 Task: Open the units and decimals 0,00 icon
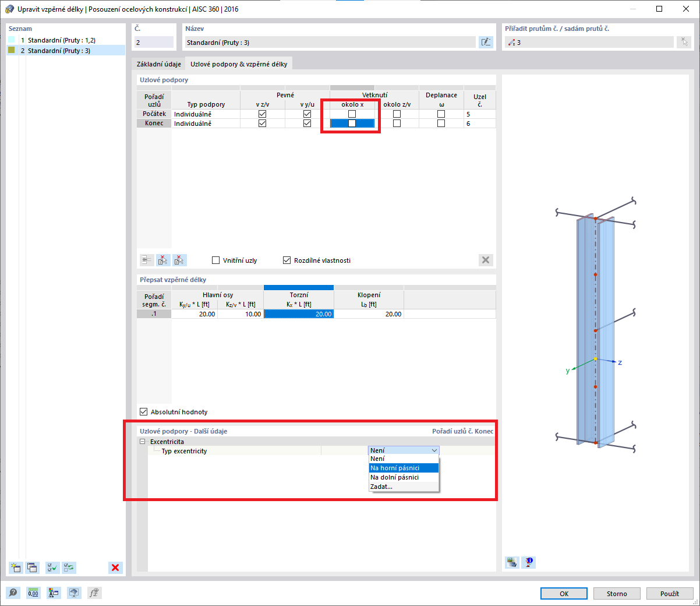click(33, 593)
